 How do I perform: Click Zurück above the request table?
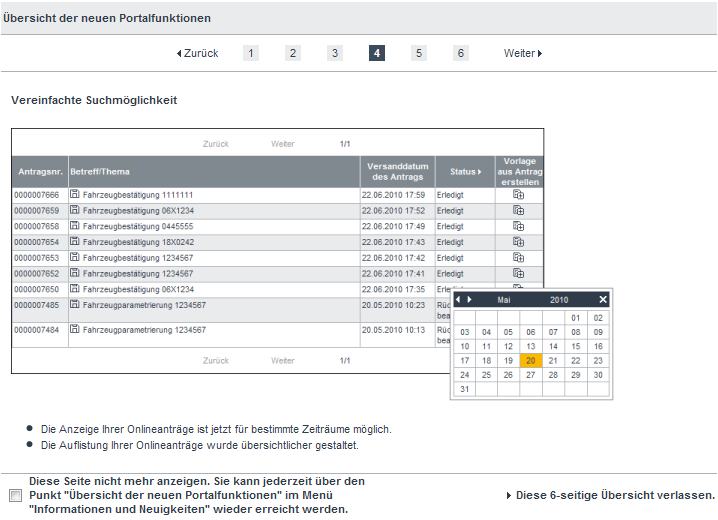pyautogui.click(x=216, y=144)
